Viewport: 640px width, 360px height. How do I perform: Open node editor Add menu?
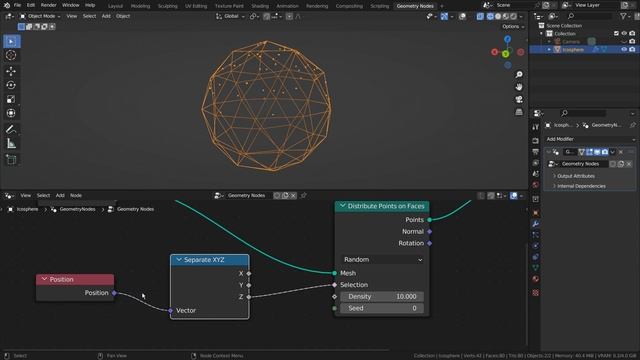pyautogui.click(x=60, y=196)
